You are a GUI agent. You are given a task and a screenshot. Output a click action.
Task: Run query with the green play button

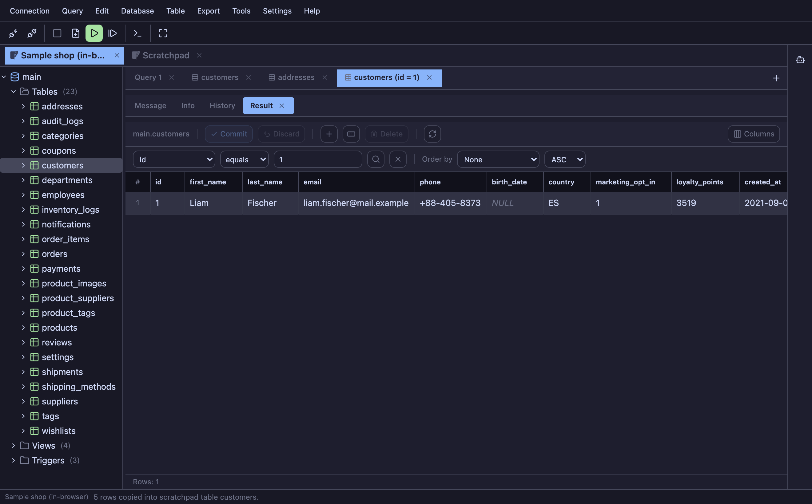click(94, 33)
